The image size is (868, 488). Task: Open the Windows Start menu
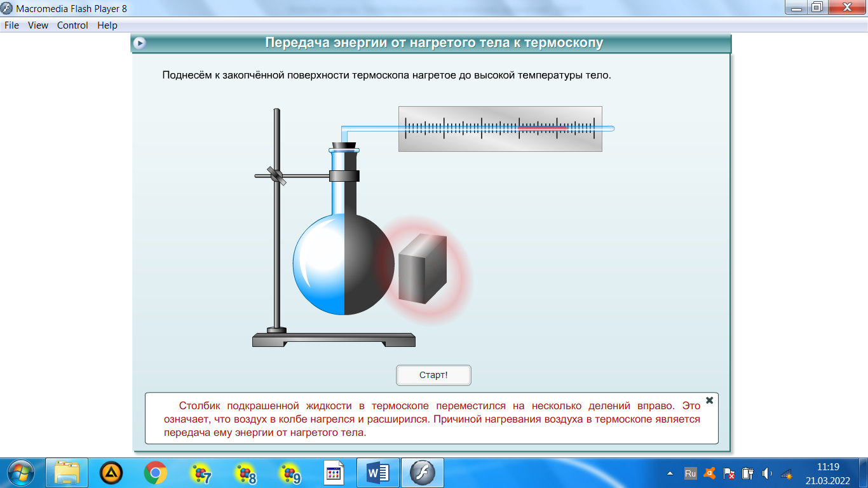[22, 473]
